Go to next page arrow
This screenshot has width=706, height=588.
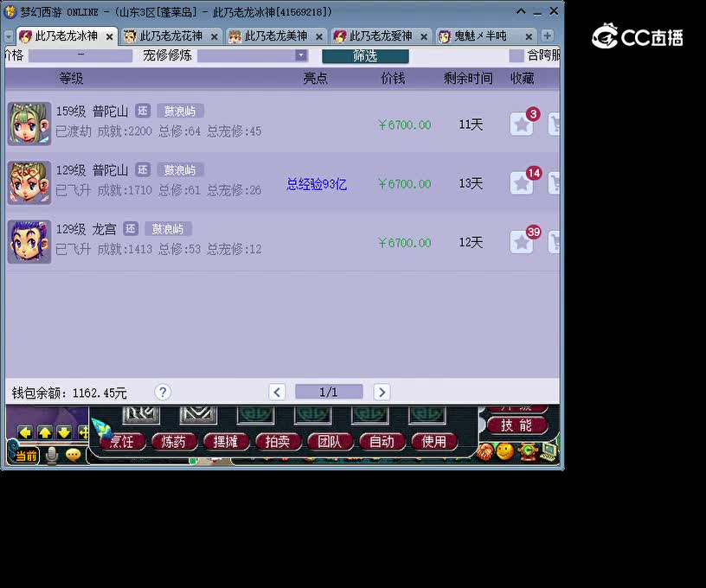tap(382, 392)
